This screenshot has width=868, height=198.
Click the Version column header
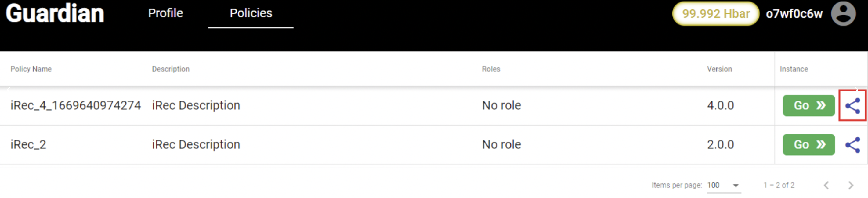pyautogui.click(x=719, y=69)
